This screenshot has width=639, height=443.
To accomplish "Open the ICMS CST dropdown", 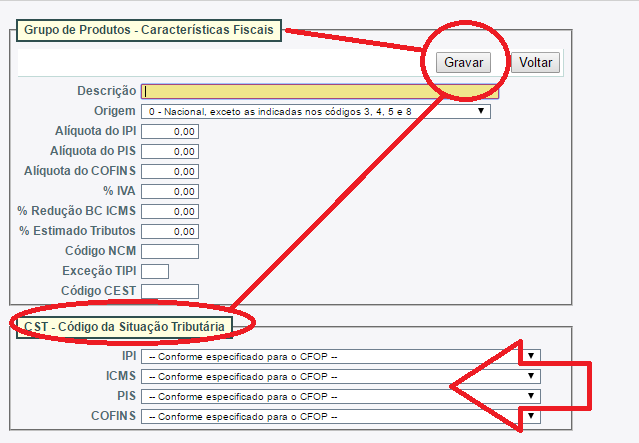I will (x=340, y=376).
